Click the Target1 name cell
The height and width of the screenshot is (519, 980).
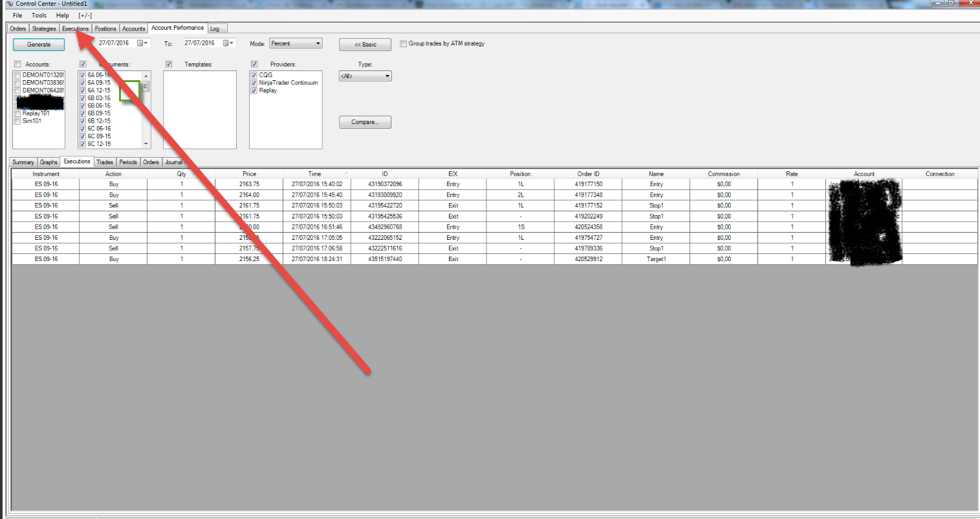(656, 259)
